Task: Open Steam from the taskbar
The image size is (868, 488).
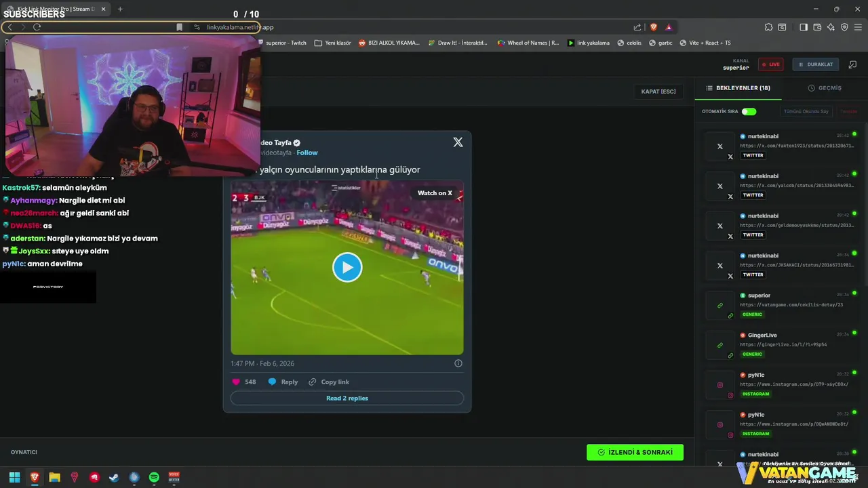Action: click(114, 477)
